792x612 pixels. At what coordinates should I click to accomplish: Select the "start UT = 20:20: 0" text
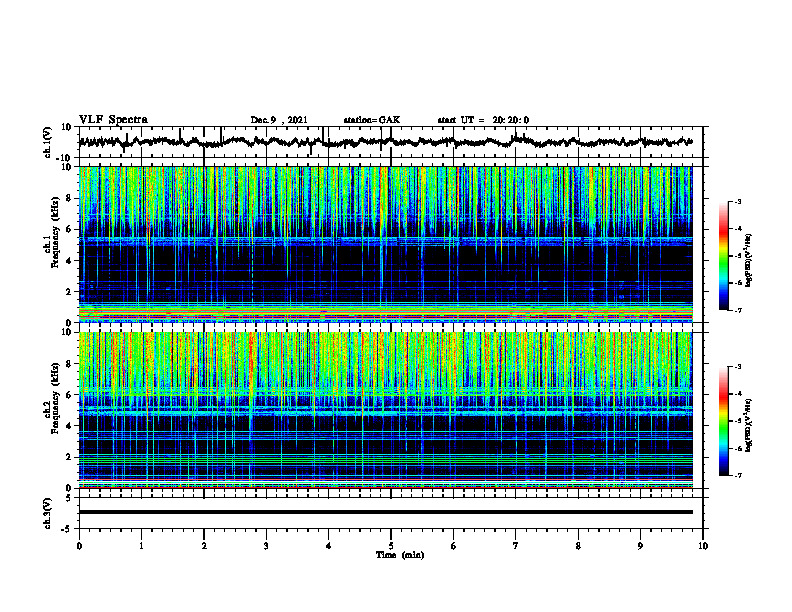(483, 120)
